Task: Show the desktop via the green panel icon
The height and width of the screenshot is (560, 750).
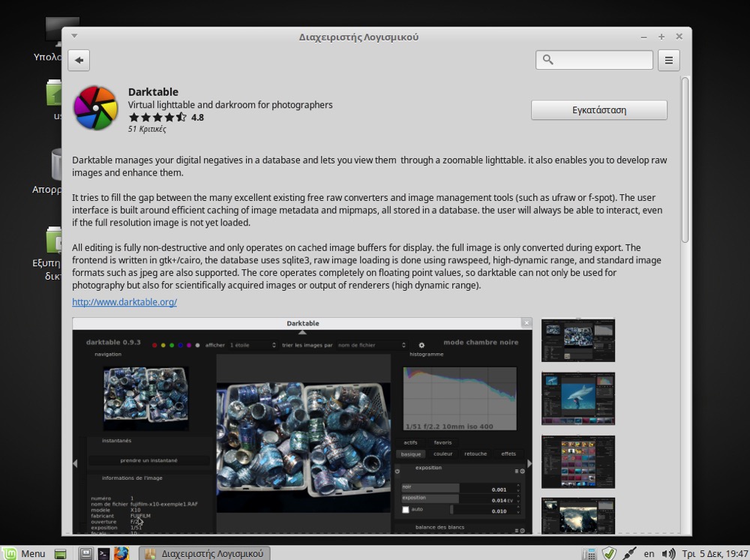Action: pos(60,554)
